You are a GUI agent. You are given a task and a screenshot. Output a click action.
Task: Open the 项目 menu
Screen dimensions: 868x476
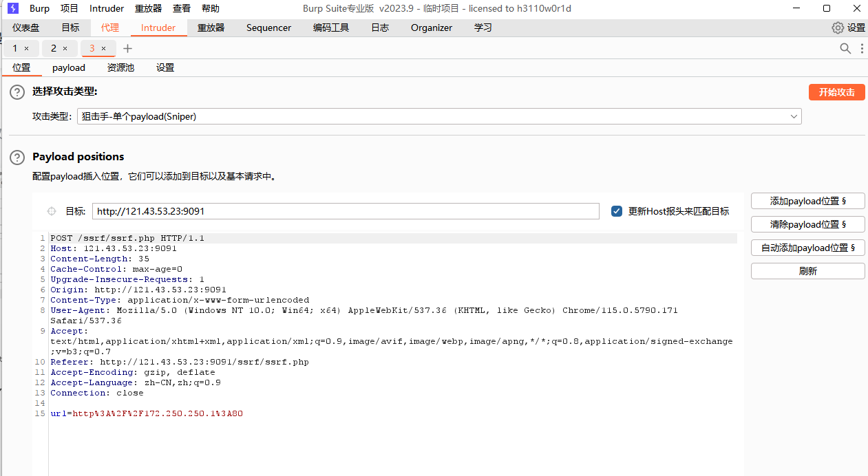click(70, 8)
